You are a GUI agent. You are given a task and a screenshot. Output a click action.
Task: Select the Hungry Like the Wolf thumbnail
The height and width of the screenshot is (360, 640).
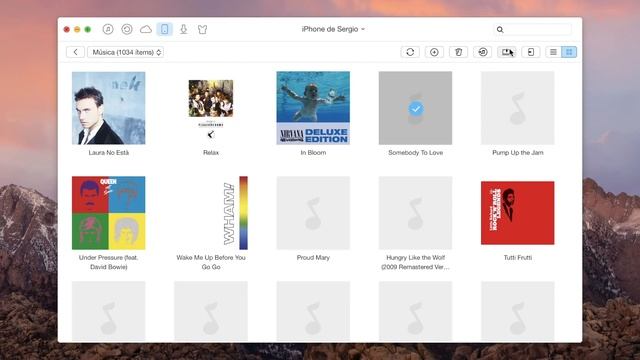[x=416, y=213]
